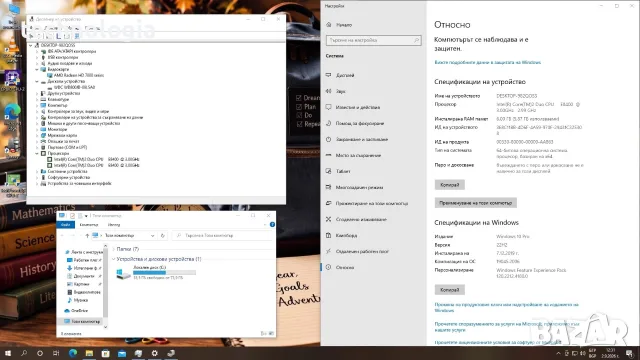
Task: Open Settings gear icon on the taskbar
Action: click(x=155, y=353)
